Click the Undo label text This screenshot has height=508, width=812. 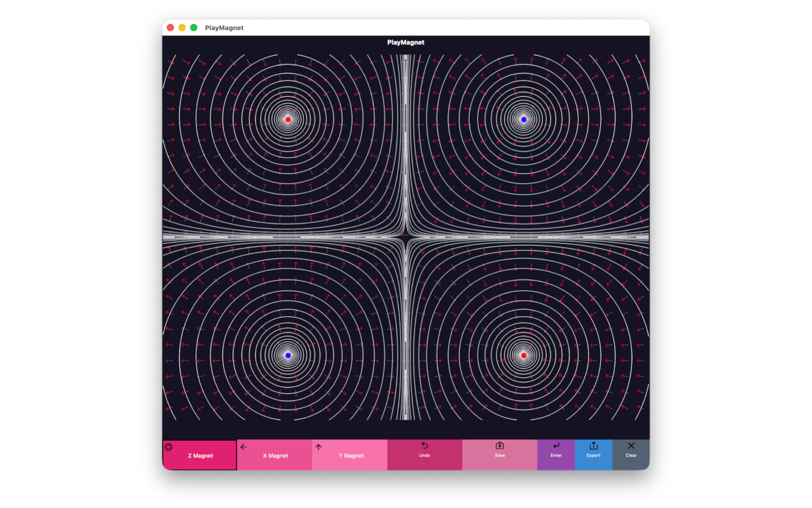tap(425, 455)
